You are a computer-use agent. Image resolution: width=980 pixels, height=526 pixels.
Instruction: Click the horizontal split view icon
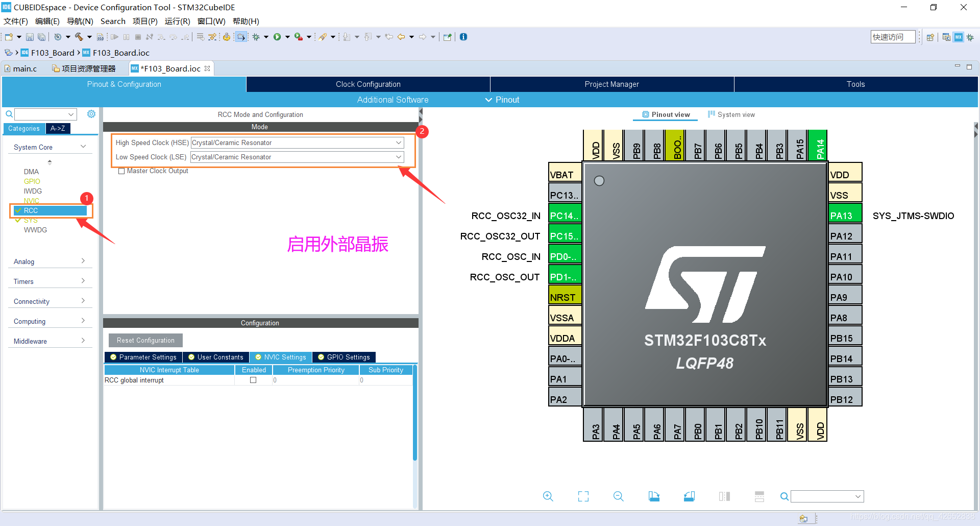(759, 496)
